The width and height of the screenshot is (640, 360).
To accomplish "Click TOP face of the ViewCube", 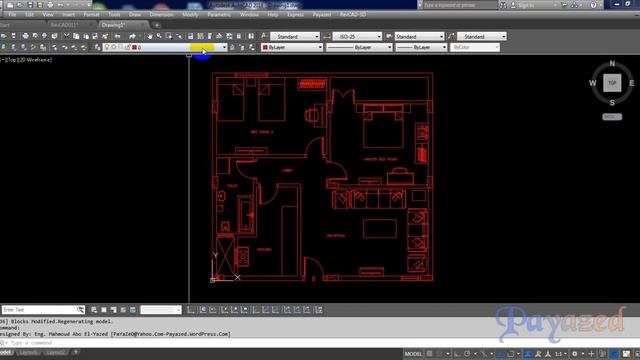I will (x=612, y=83).
